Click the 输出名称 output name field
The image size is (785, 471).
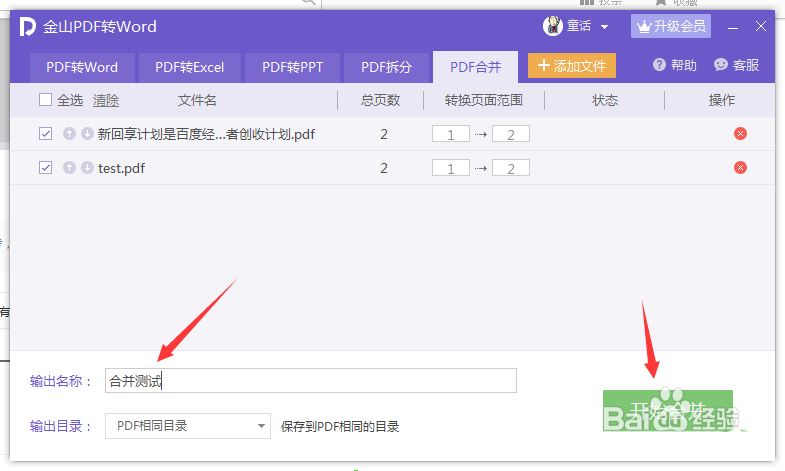tap(310, 381)
